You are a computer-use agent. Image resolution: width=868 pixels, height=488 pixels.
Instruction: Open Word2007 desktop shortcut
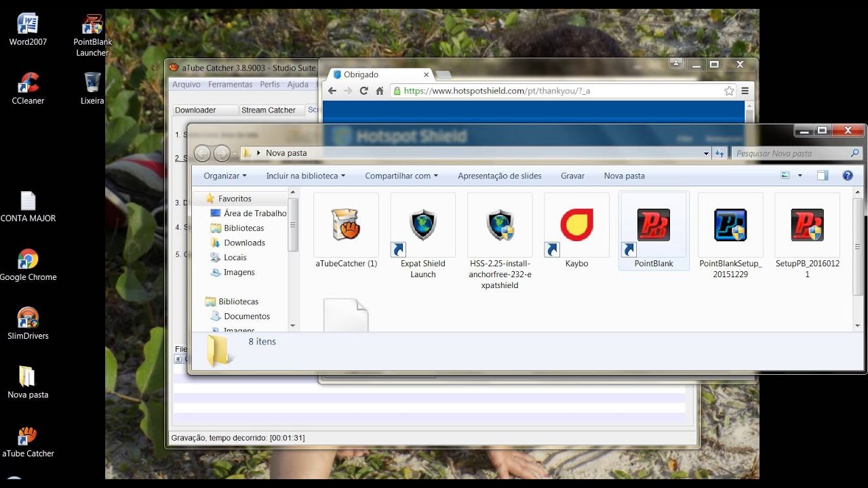pyautogui.click(x=28, y=30)
